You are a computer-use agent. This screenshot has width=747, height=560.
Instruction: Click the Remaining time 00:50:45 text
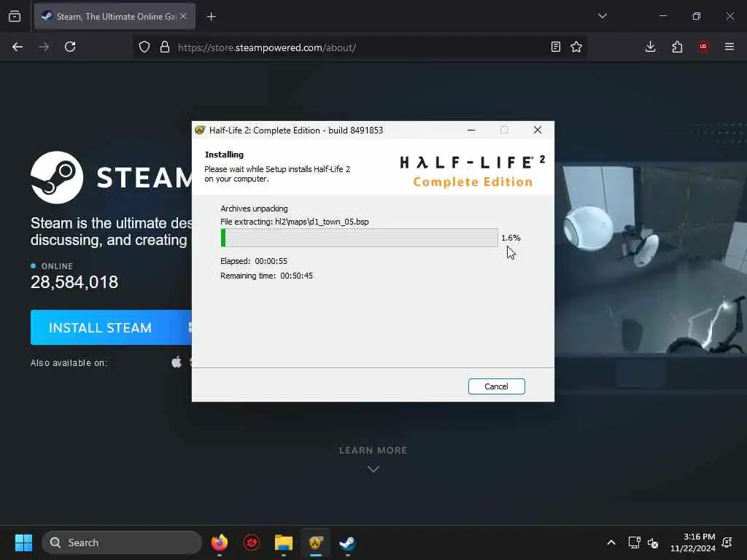[x=266, y=276]
